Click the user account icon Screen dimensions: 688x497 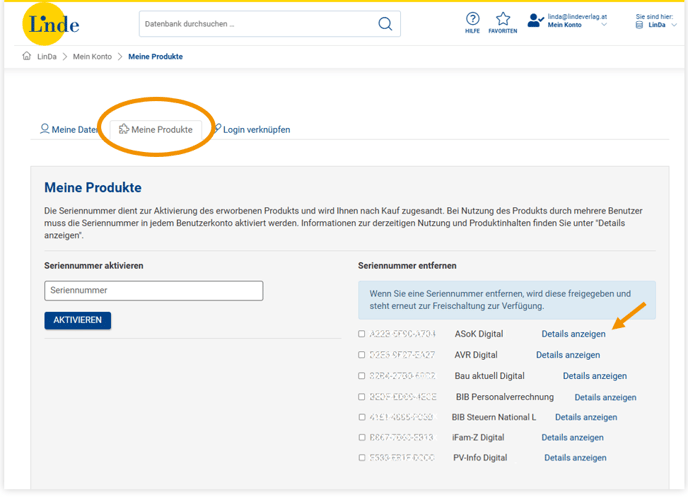[x=535, y=21]
